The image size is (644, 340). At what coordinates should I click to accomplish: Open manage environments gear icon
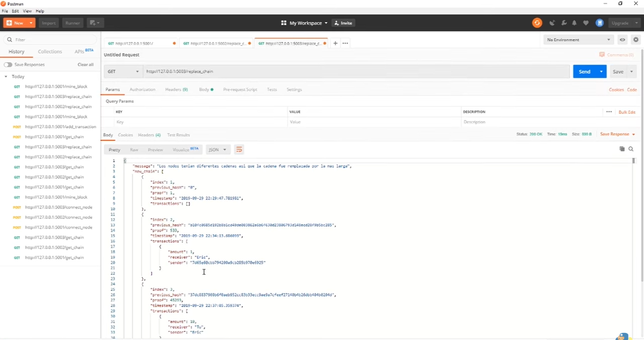point(636,40)
